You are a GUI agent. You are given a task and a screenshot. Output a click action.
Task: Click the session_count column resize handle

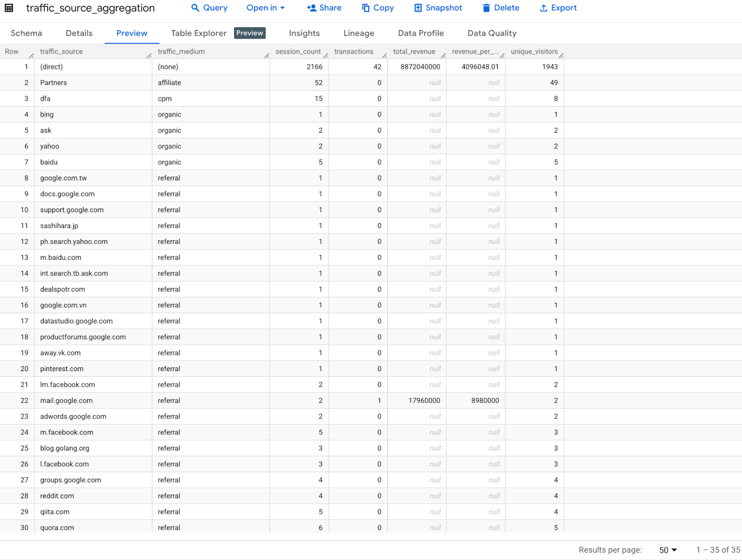(x=326, y=56)
